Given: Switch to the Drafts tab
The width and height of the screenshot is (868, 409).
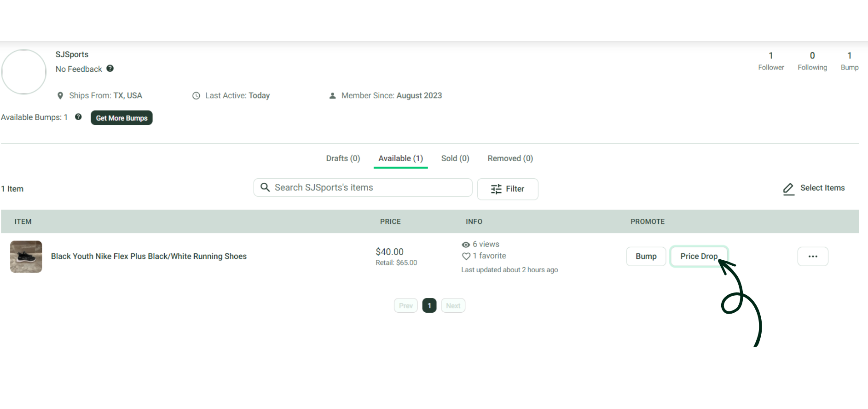Looking at the screenshot, I should tap(343, 158).
